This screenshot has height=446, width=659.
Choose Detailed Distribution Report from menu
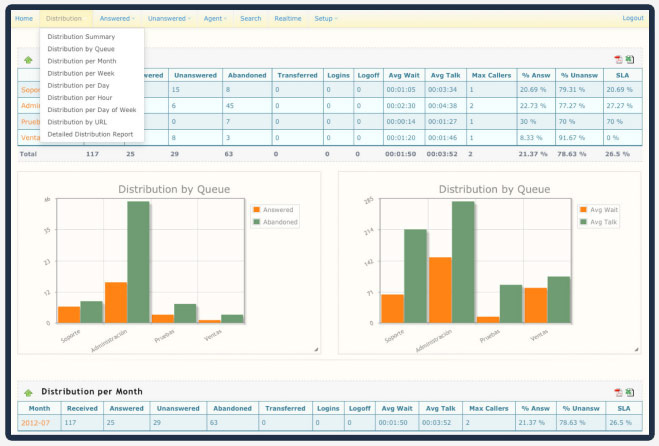coord(90,134)
